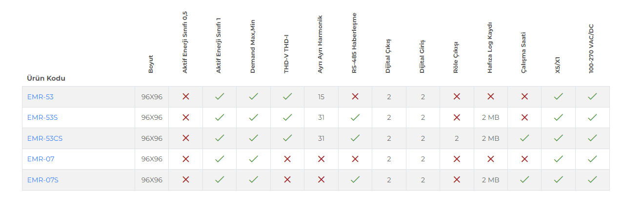Image resolution: width=644 pixels, height=197 pixels.
Task: Open the EMR-07S product link
Action: coord(42,180)
